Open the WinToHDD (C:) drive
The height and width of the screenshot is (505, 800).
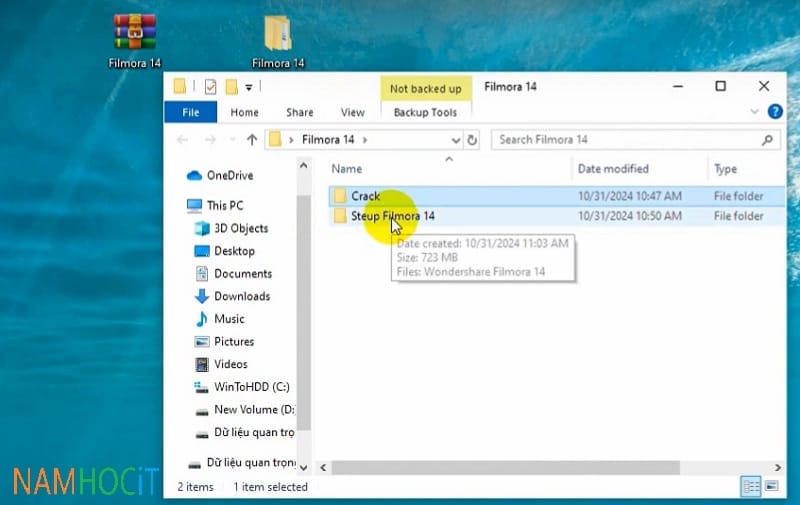242,387
